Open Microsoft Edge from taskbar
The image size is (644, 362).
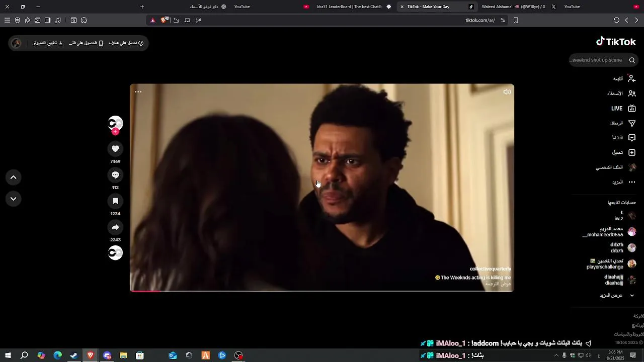57,355
